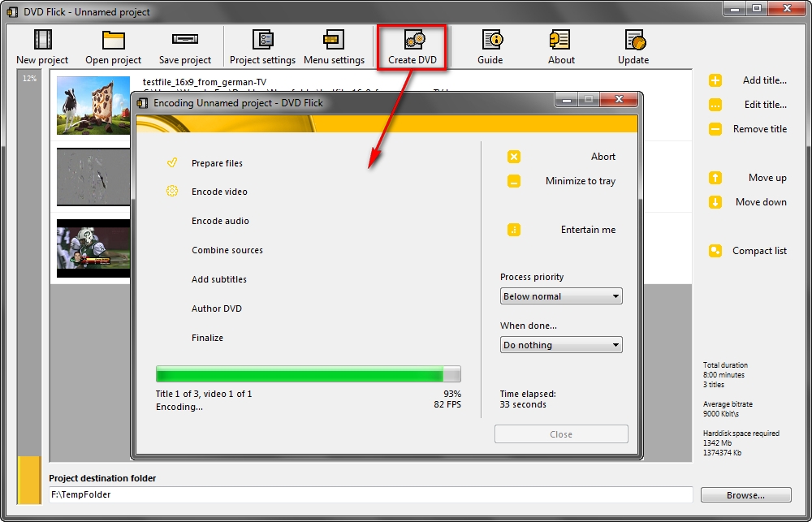
Task: Select the cow cartoon title thumbnail
Action: tap(93, 106)
